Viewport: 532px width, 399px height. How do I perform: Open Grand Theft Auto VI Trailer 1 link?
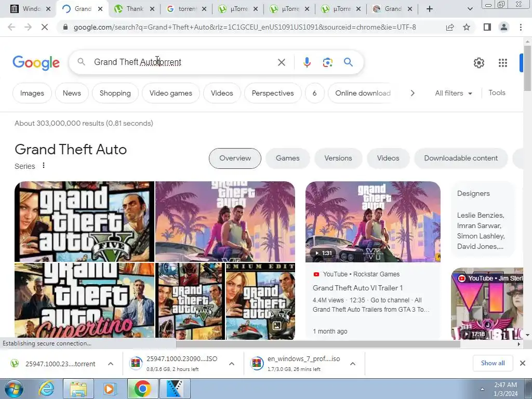[357, 288]
